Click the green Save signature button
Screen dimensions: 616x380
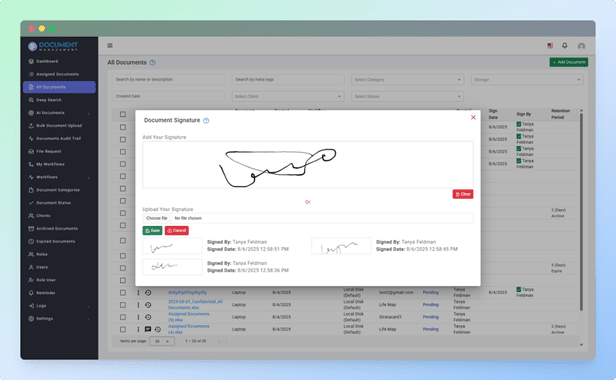click(x=152, y=231)
